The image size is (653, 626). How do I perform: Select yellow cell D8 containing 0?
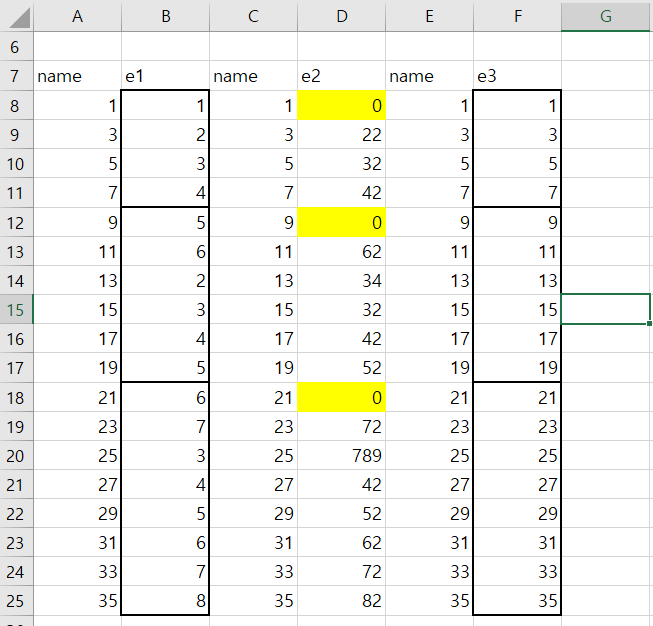(x=341, y=105)
